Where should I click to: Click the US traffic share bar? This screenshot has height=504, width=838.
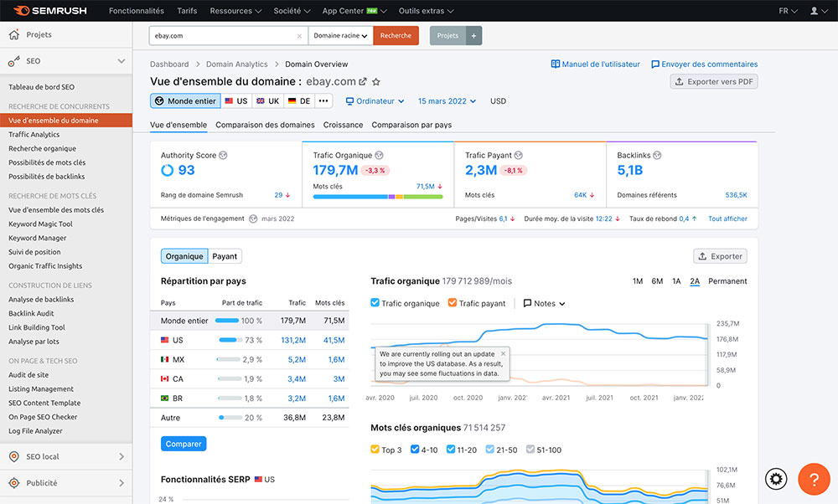(230, 340)
